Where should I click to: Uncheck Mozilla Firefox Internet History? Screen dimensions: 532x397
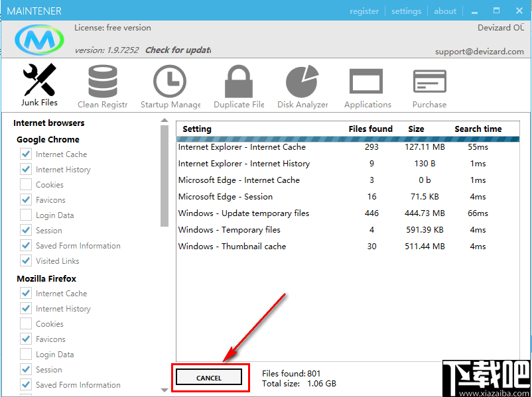tap(26, 308)
